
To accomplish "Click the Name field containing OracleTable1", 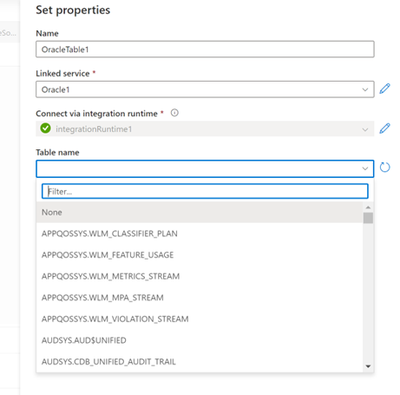I will click(205, 49).
